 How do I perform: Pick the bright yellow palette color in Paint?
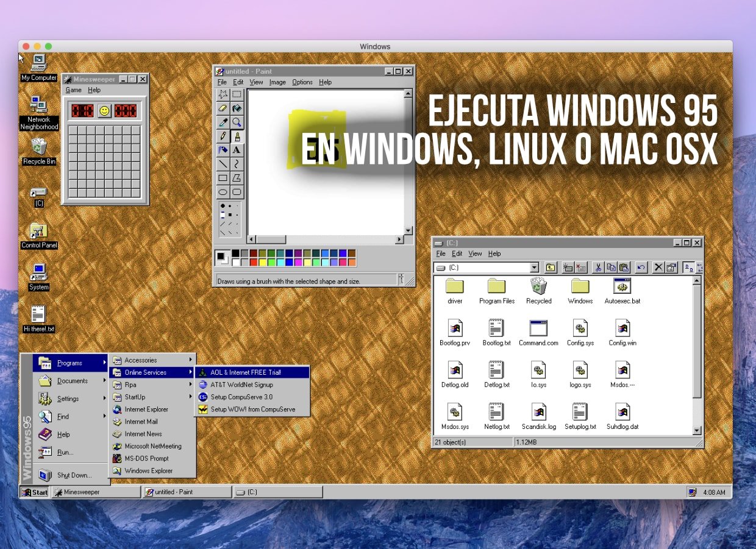pos(263,262)
